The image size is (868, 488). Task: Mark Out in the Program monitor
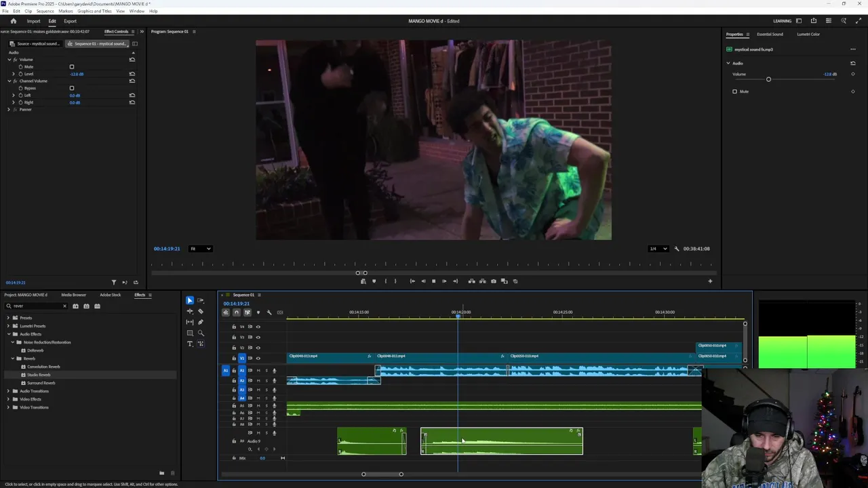pos(395,281)
